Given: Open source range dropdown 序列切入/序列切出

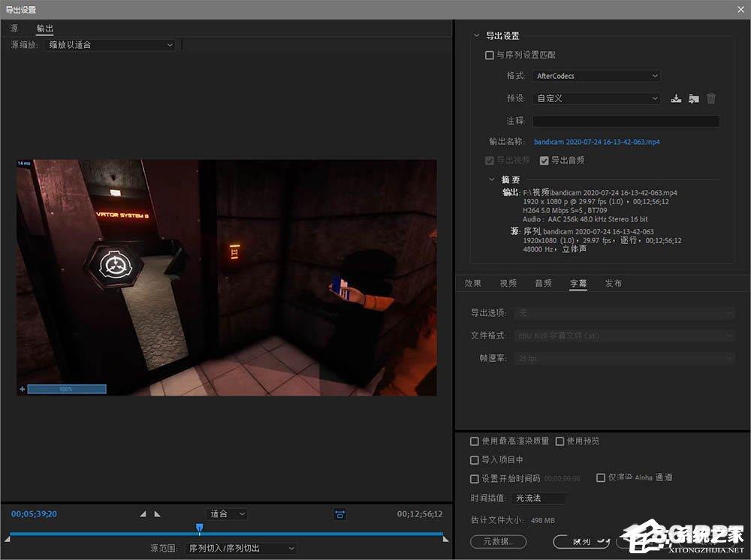Looking at the screenshot, I should click(241, 549).
